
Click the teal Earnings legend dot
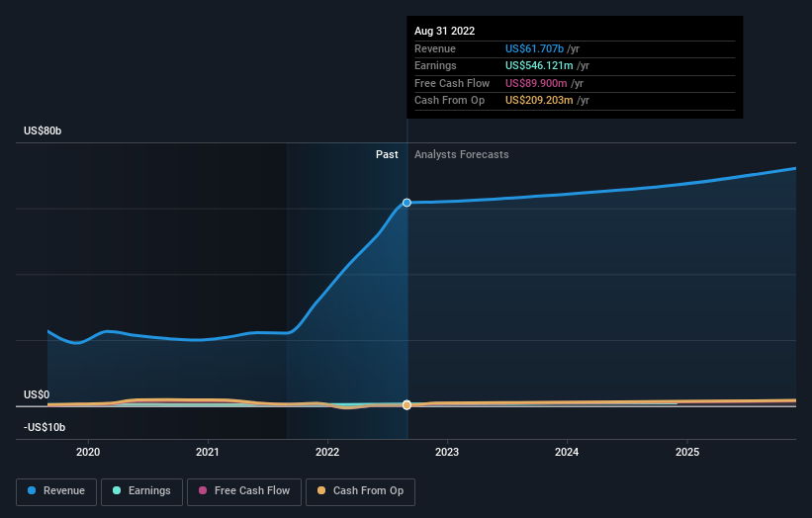(117, 490)
